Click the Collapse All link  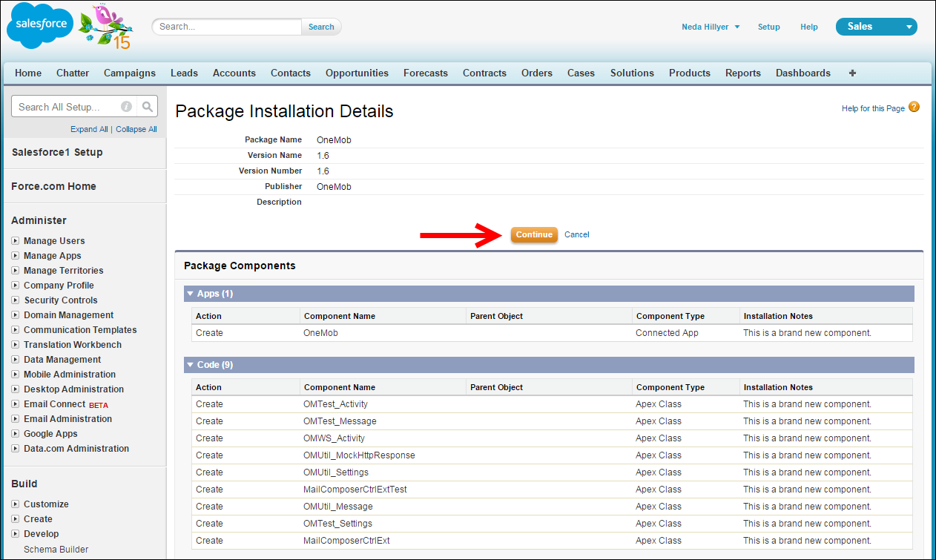tap(136, 129)
